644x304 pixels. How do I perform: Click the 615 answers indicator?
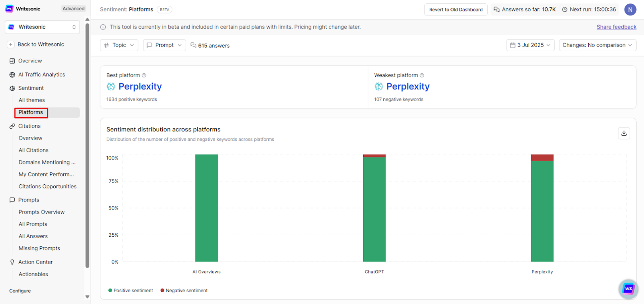pos(210,45)
